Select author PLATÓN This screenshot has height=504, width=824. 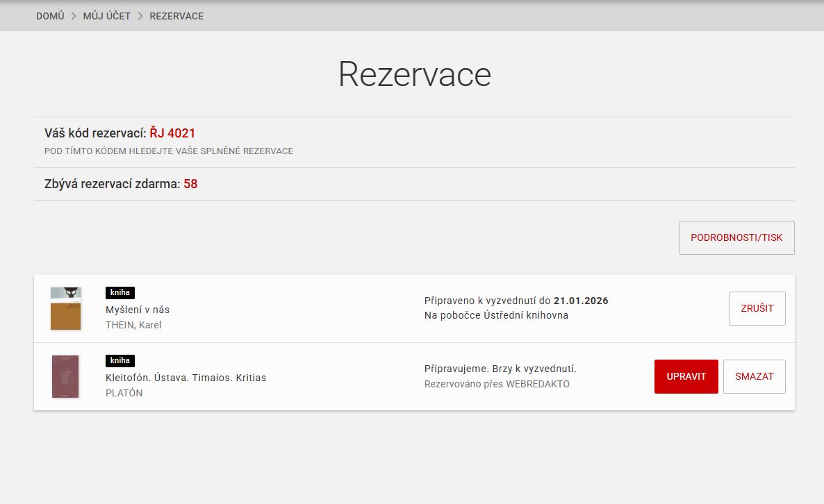click(124, 393)
